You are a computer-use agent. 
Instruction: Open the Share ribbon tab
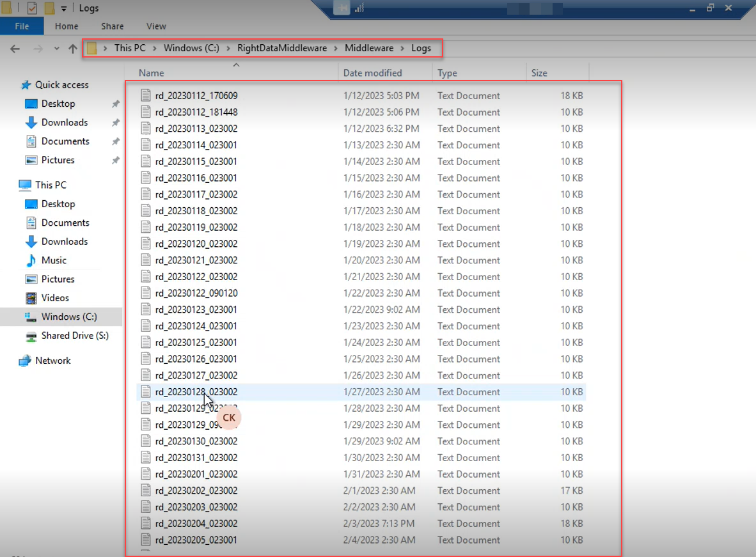tap(113, 26)
